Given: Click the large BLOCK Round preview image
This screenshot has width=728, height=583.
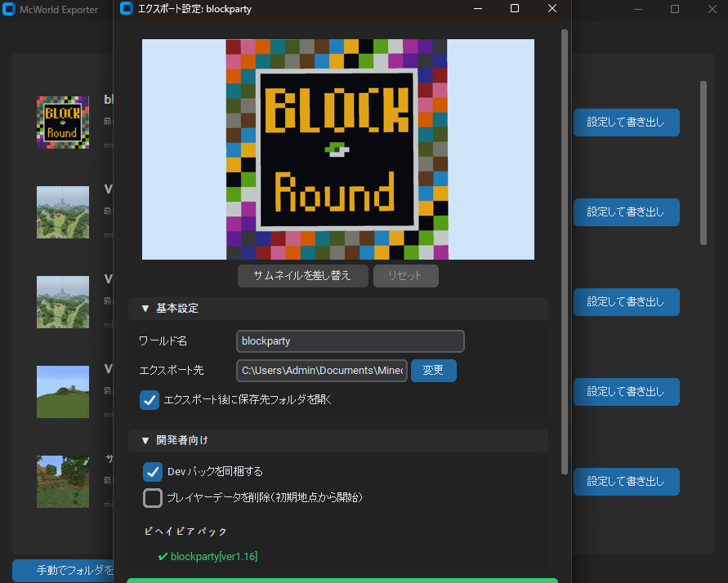Looking at the screenshot, I should tap(337, 149).
